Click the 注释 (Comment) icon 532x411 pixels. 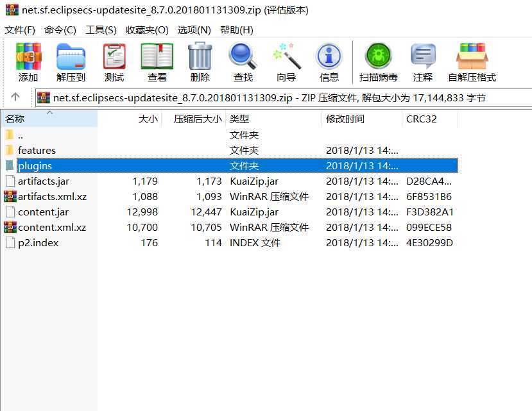pos(423,56)
